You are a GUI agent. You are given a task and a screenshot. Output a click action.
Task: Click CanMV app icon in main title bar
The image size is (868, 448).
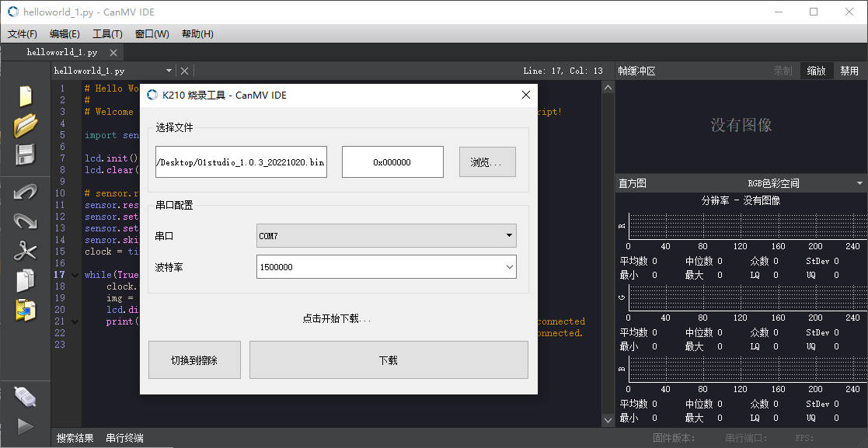pyautogui.click(x=12, y=12)
